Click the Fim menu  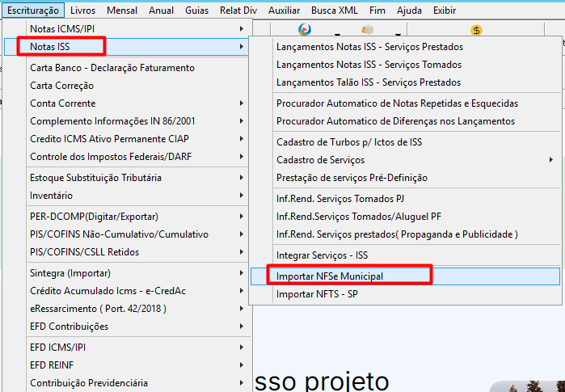pyautogui.click(x=377, y=11)
